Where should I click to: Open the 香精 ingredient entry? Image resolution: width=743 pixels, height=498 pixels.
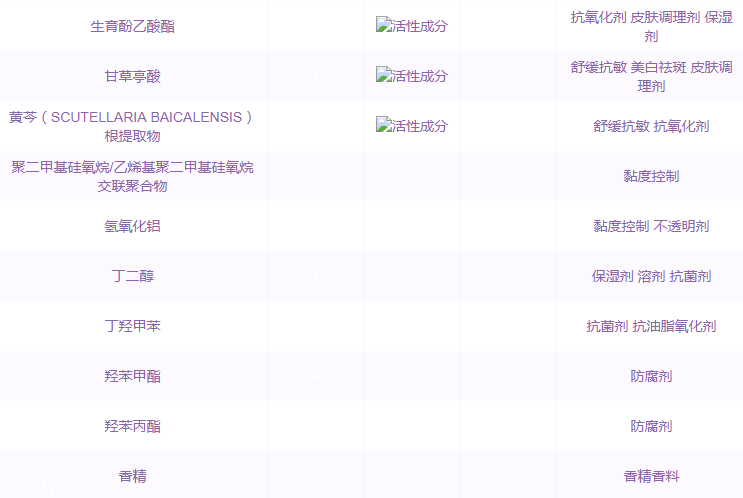pos(132,476)
